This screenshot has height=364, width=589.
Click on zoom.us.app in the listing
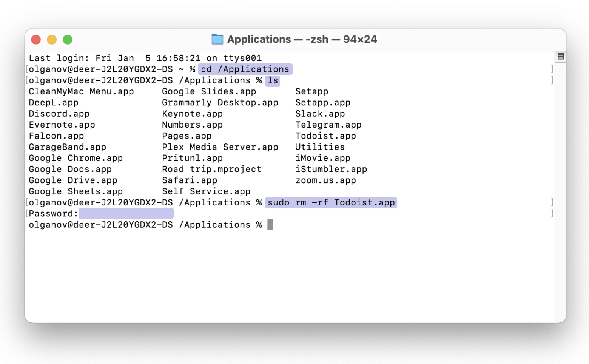point(325,180)
